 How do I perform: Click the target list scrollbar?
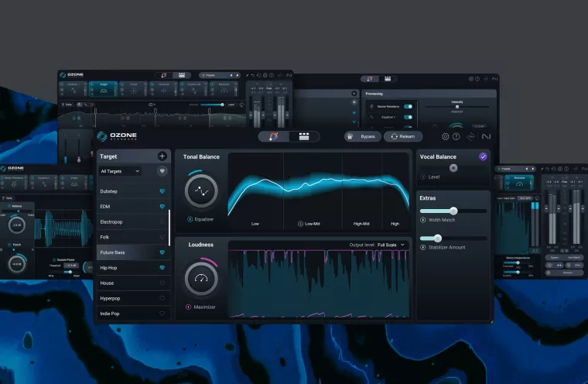click(169, 228)
